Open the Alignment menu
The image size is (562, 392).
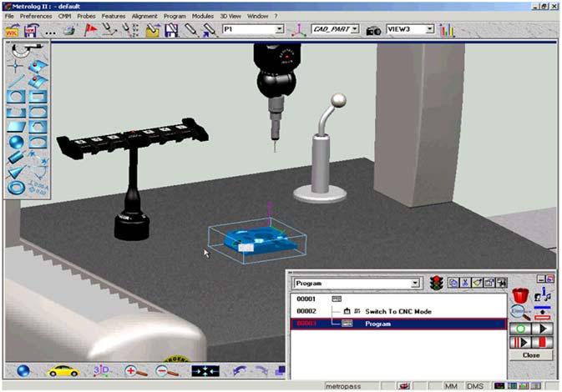click(144, 16)
